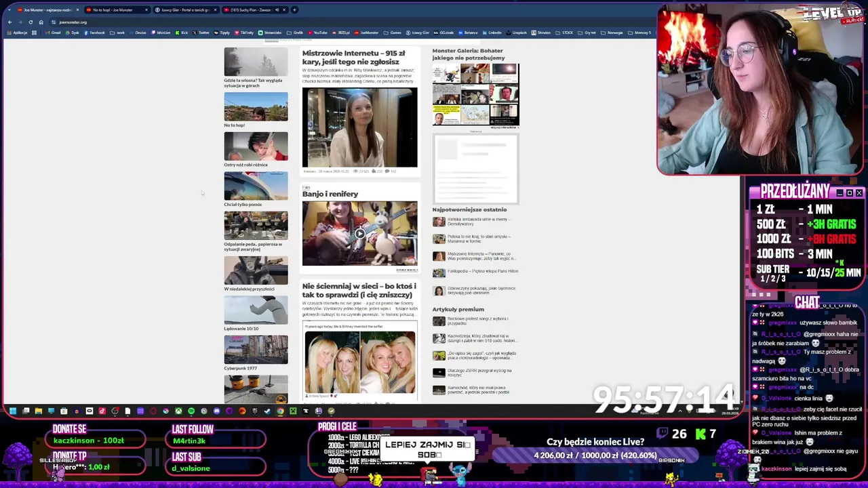Mute the Suchy Pion YouTube tab
The height and width of the screenshot is (488, 868).
point(277,9)
